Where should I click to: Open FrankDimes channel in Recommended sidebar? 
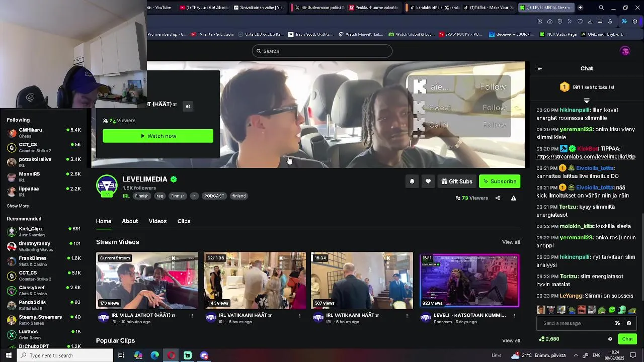[x=44, y=261]
